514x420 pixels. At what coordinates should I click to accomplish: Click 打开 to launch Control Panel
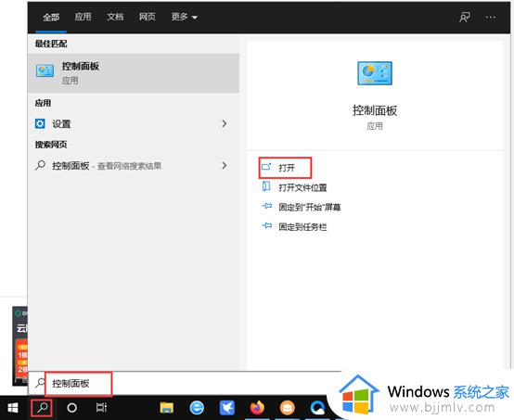(x=285, y=168)
